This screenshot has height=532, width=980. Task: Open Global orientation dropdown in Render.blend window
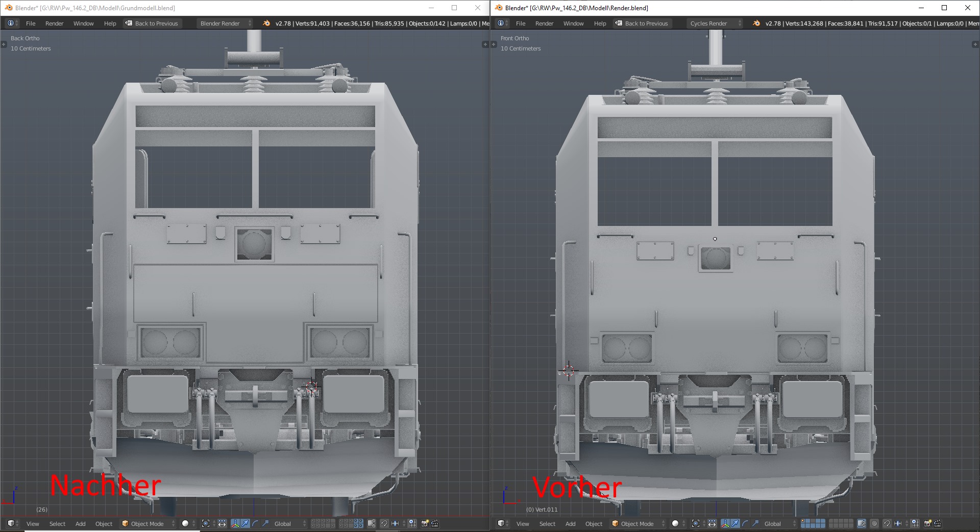click(779, 523)
